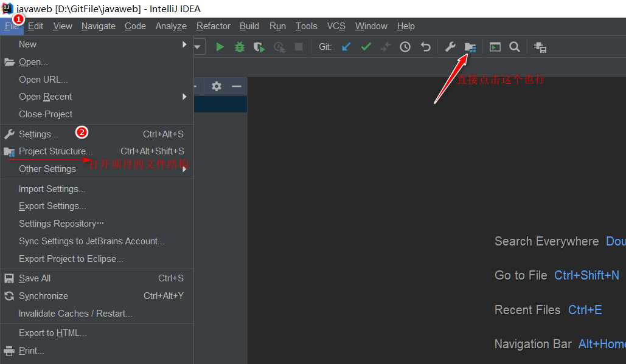
Task: Open Settings via toolbar wrench icon
Action: point(450,47)
